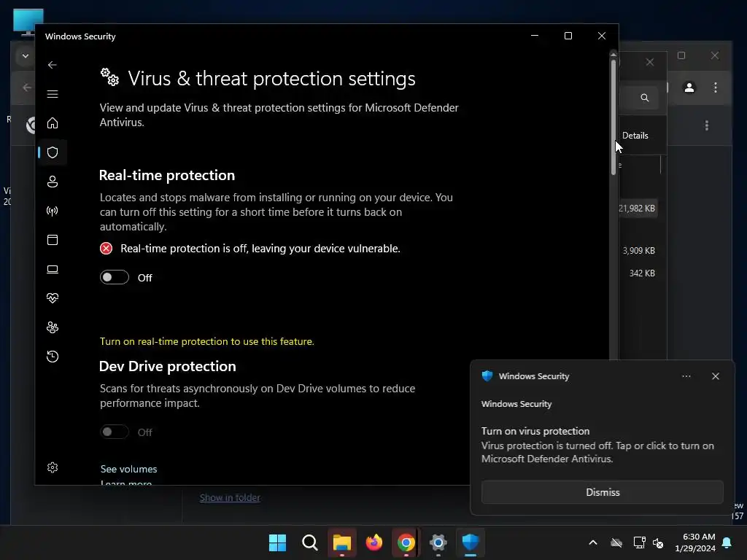747x560 pixels.
Task: Select the 21,982 KB file row
Action: coord(637,209)
